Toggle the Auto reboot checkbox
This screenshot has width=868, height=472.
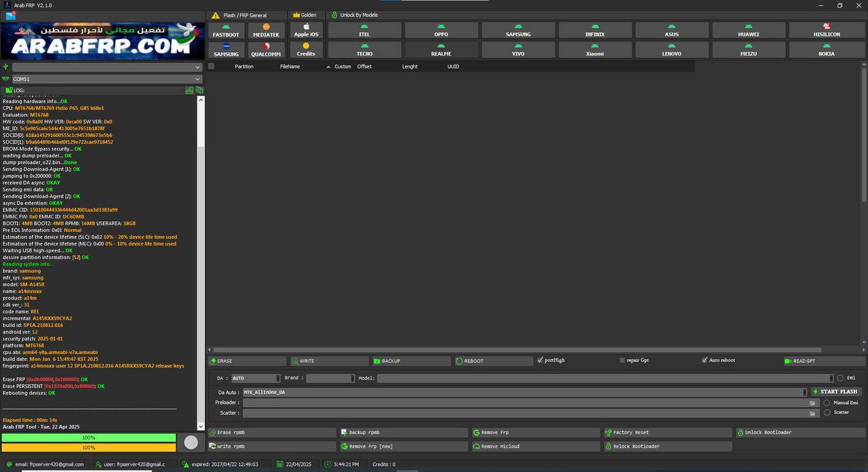tap(705, 360)
